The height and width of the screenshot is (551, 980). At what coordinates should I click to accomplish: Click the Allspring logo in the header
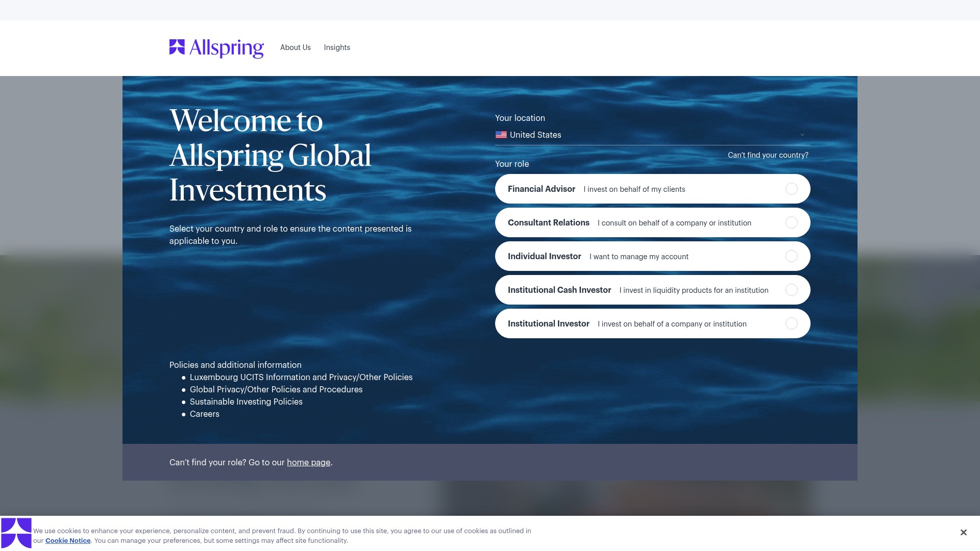216,48
